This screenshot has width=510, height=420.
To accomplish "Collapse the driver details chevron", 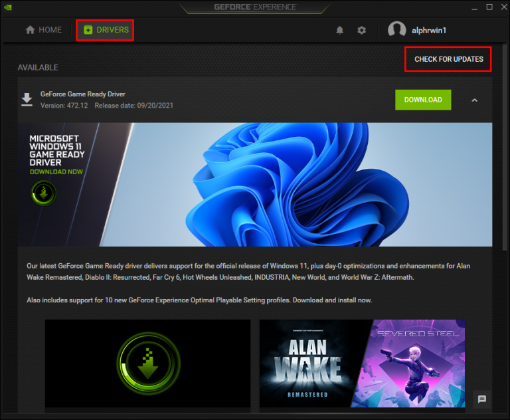I will point(475,100).
